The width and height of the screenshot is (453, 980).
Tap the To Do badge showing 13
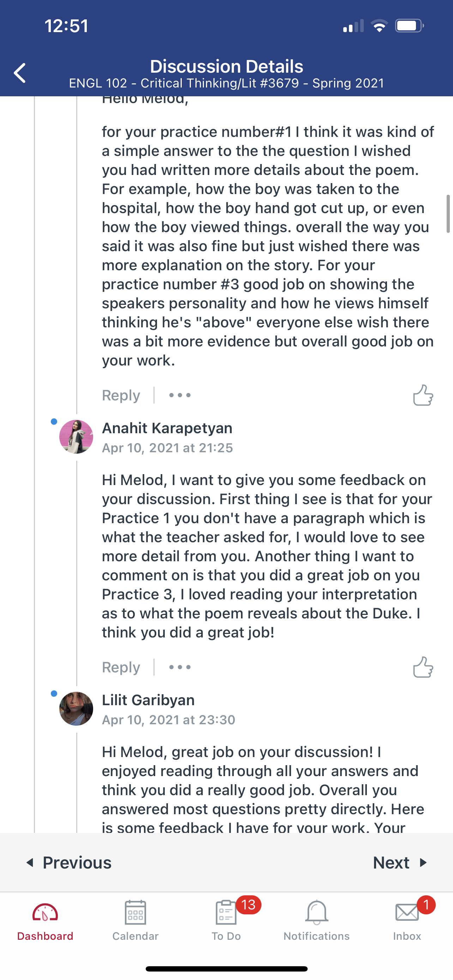248,905
